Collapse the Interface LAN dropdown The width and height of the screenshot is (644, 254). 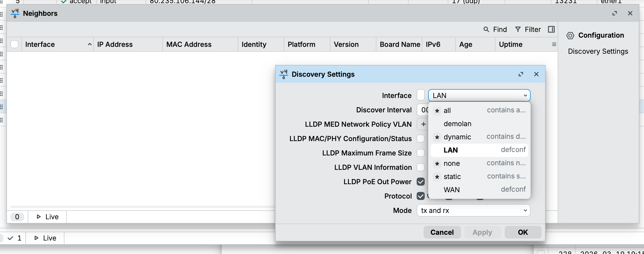point(525,95)
